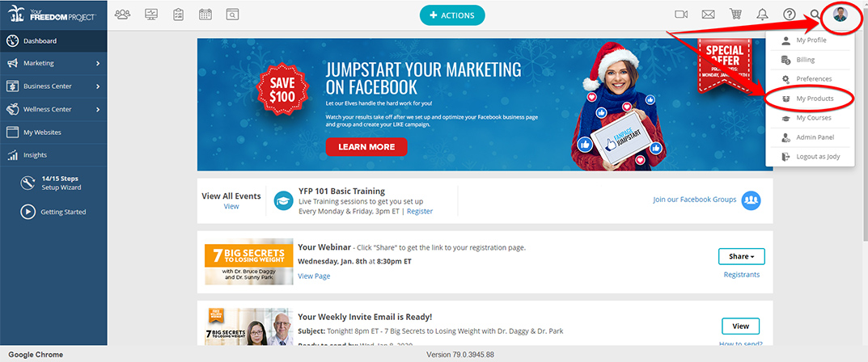Expand the Business Center sidebar menu
Viewport: 868px width, 362px height.
53,86
